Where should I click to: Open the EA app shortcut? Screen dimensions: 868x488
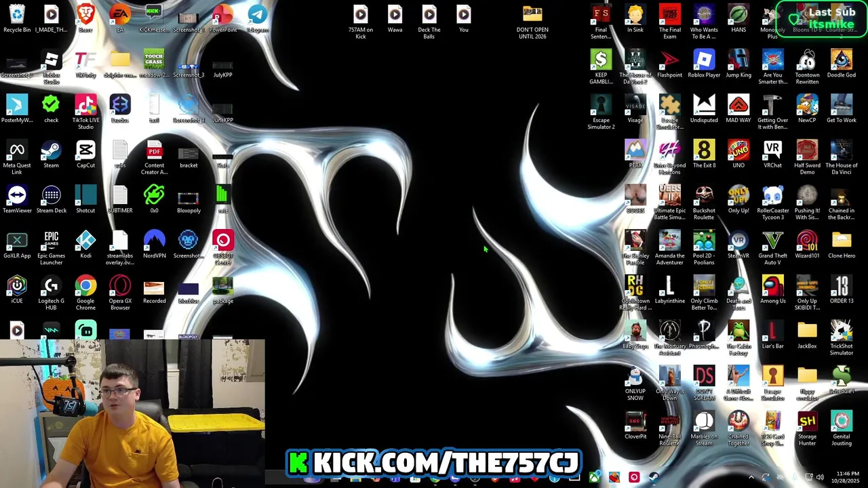pyautogui.click(x=120, y=19)
